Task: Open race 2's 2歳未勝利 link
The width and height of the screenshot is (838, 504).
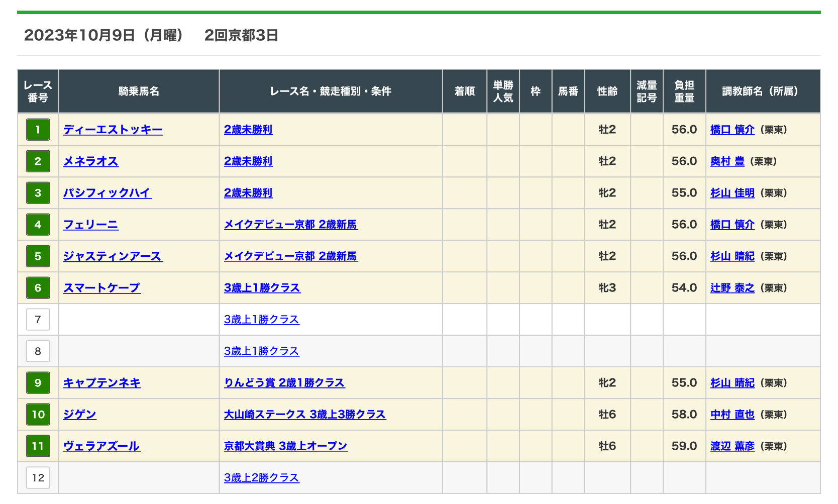Action: 248,161
